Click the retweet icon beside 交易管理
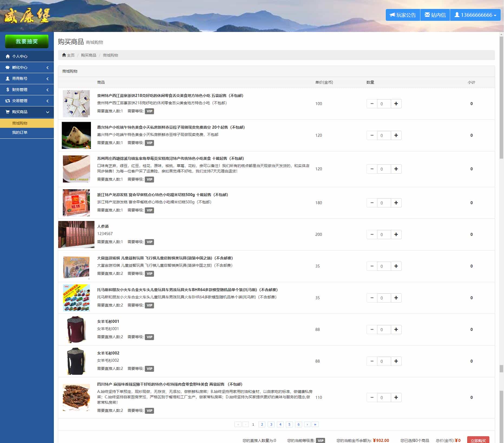Image resolution: width=504 pixels, height=443 pixels. coord(8,101)
